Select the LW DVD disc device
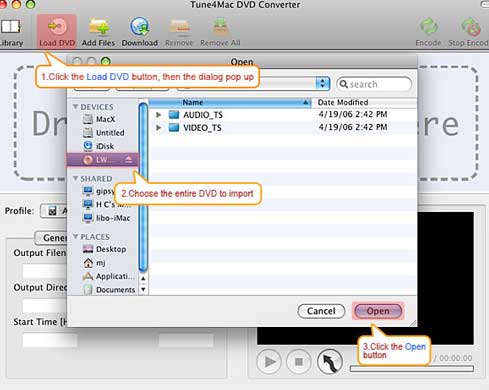Image resolution: width=489 pixels, height=390 pixels. pyautogui.click(x=102, y=160)
